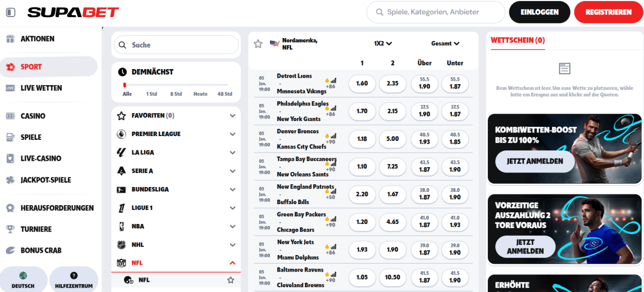The height and width of the screenshot is (292, 644).
Task: Expand the Favoriten list chevron
Action: [x=232, y=116]
